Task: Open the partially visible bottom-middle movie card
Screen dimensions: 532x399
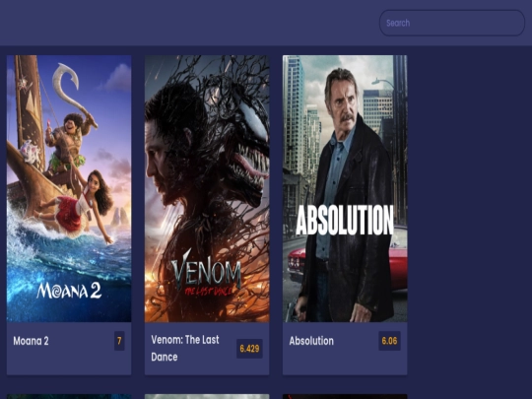Action: click(207, 397)
